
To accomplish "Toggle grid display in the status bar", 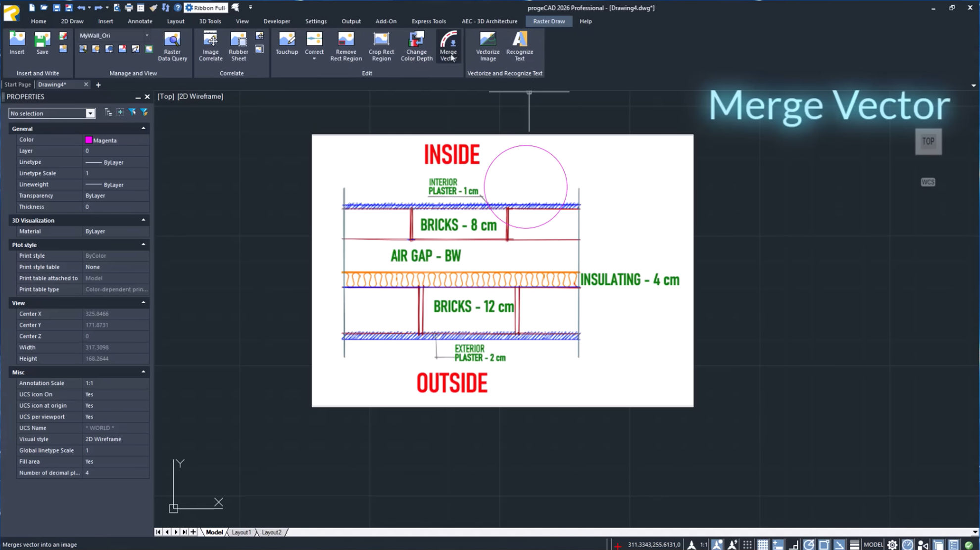I will (763, 545).
